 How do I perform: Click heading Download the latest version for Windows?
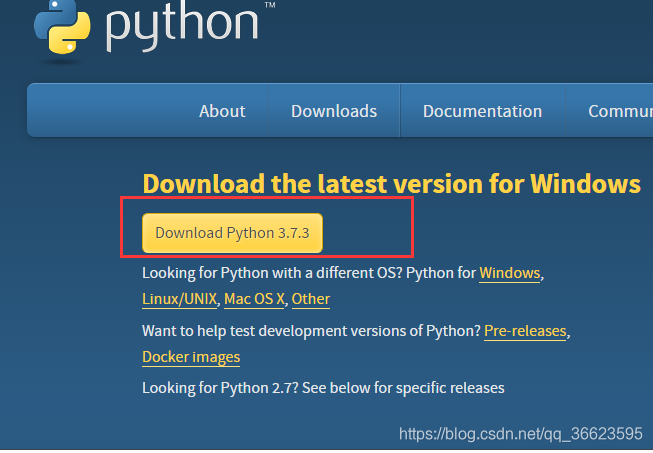(391, 184)
